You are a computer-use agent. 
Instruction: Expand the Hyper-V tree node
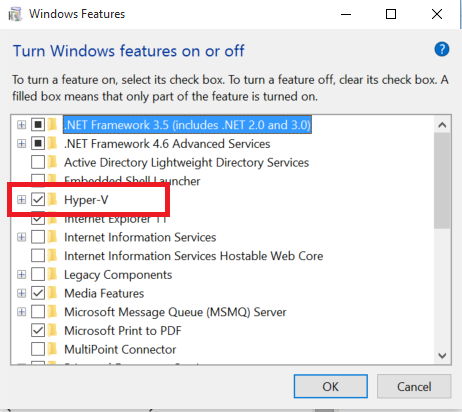pos(22,200)
